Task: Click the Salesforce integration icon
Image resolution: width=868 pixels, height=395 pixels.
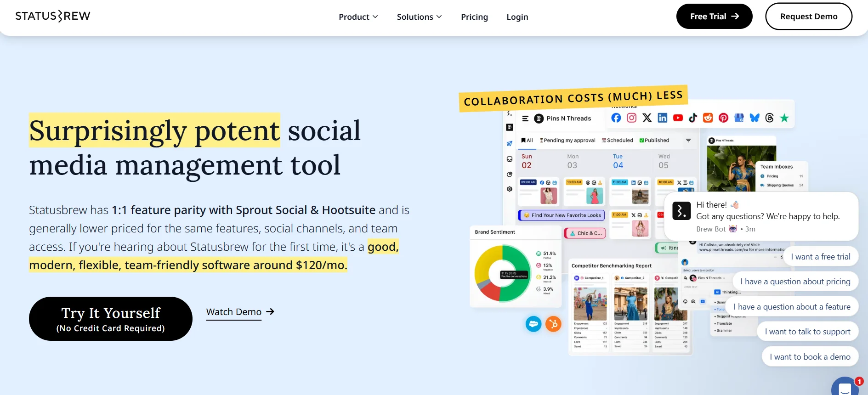Action: pos(533,324)
